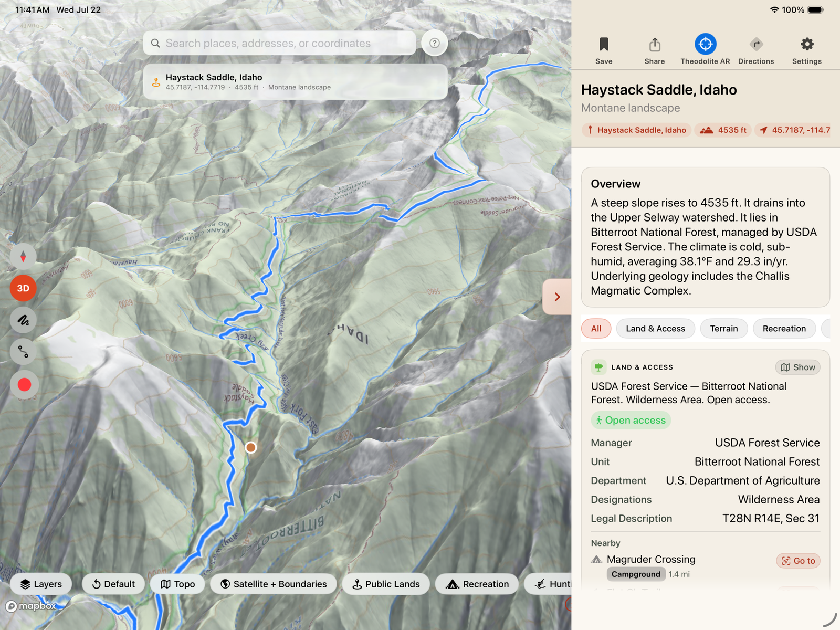The height and width of the screenshot is (630, 840).
Task: Open the Mapbox attribution logo
Action: pos(31,606)
